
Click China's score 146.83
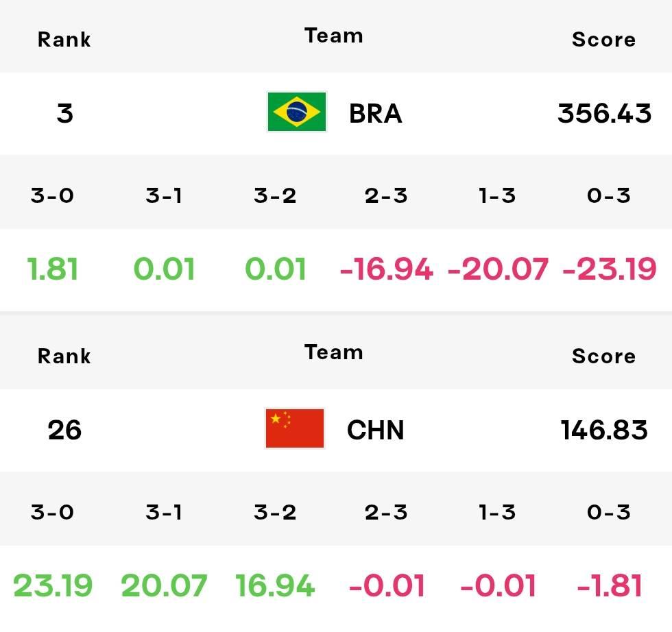pyautogui.click(x=604, y=430)
